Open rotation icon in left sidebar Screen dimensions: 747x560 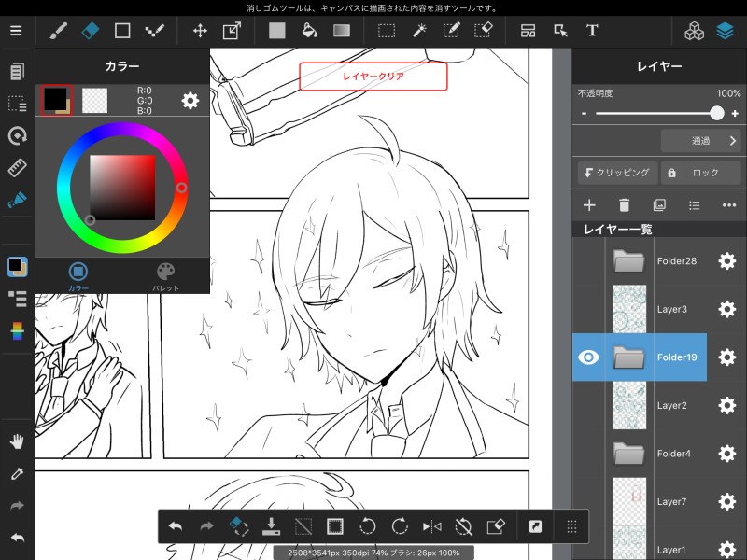tap(17, 135)
